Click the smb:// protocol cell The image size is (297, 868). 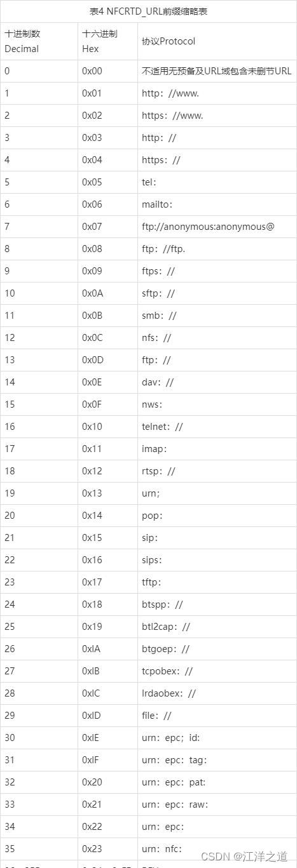(x=217, y=316)
